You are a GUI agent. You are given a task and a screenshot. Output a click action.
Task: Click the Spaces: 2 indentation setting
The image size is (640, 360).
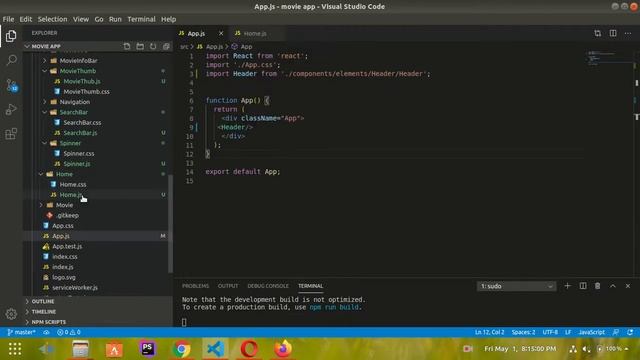click(523, 332)
